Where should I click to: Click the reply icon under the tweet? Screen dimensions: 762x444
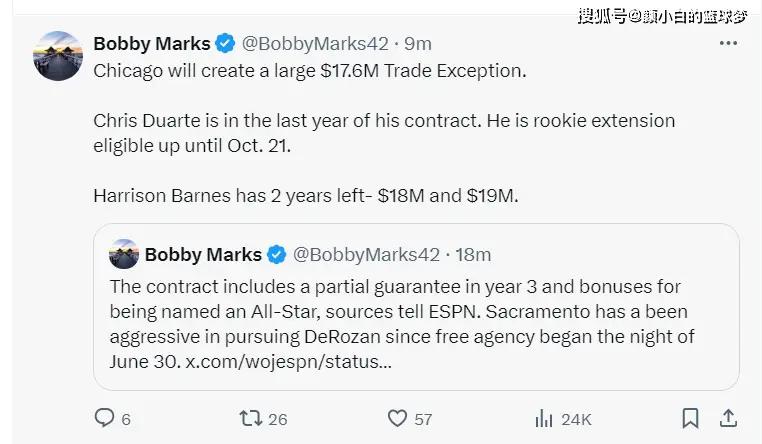[104, 417]
